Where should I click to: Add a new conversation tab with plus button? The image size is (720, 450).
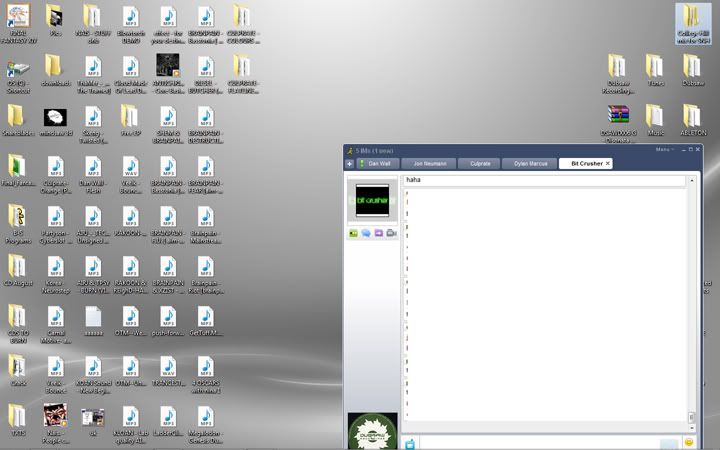[349, 164]
